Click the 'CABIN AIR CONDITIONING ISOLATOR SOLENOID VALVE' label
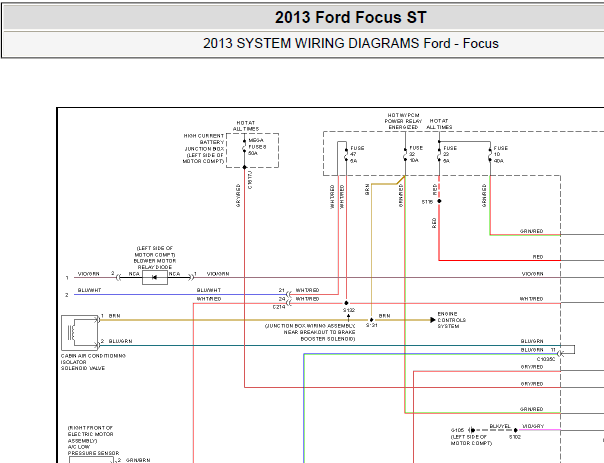The height and width of the screenshot is (463, 604). coord(93,362)
